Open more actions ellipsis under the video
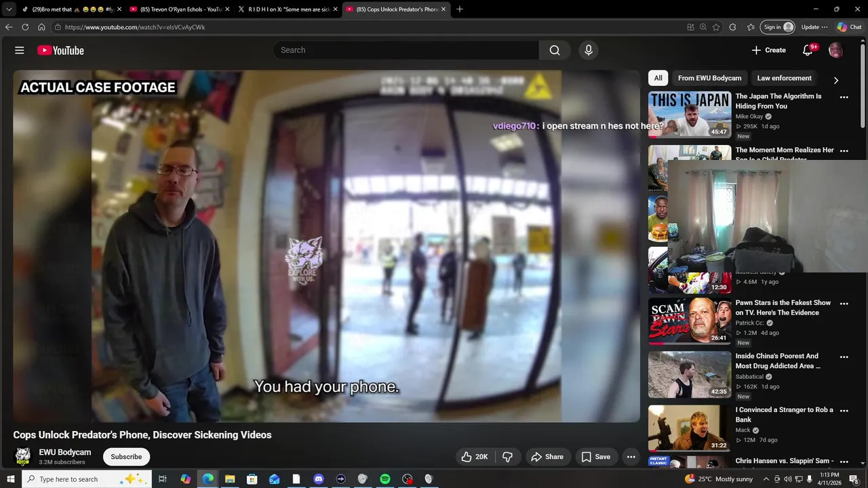The width and height of the screenshot is (868, 488). (x=631, y=457)
